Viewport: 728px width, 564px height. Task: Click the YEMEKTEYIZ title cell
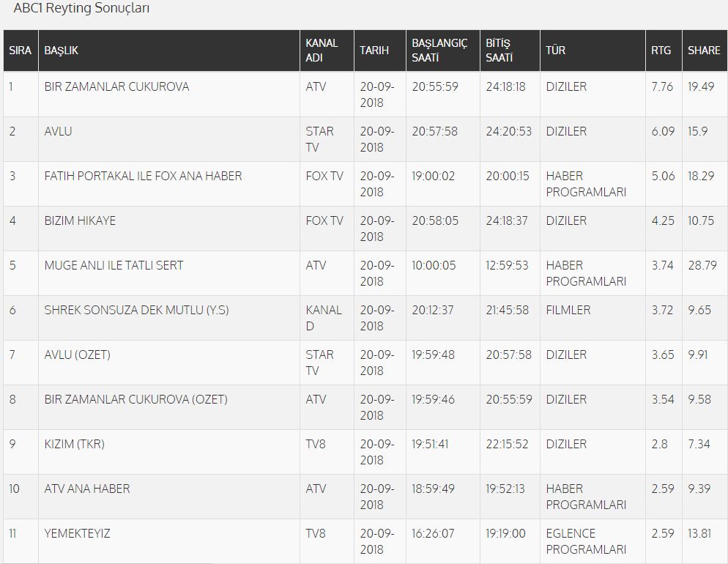[x=77, y=533]
